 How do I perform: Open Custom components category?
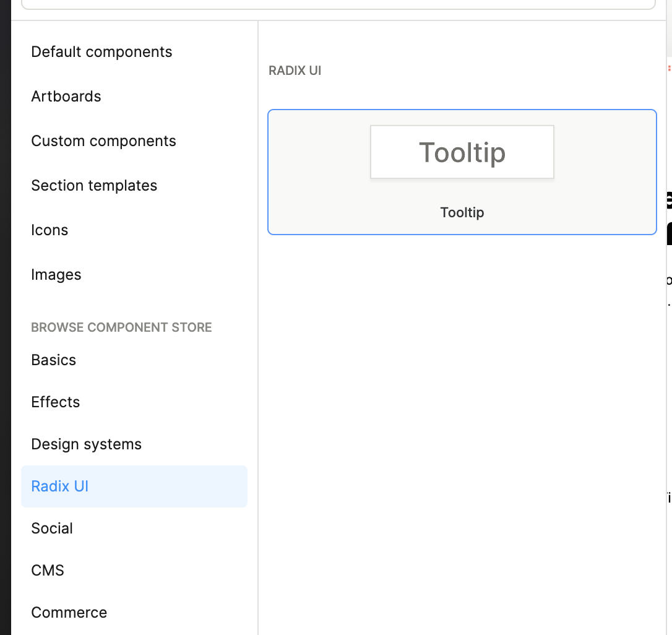coord(103,141)
